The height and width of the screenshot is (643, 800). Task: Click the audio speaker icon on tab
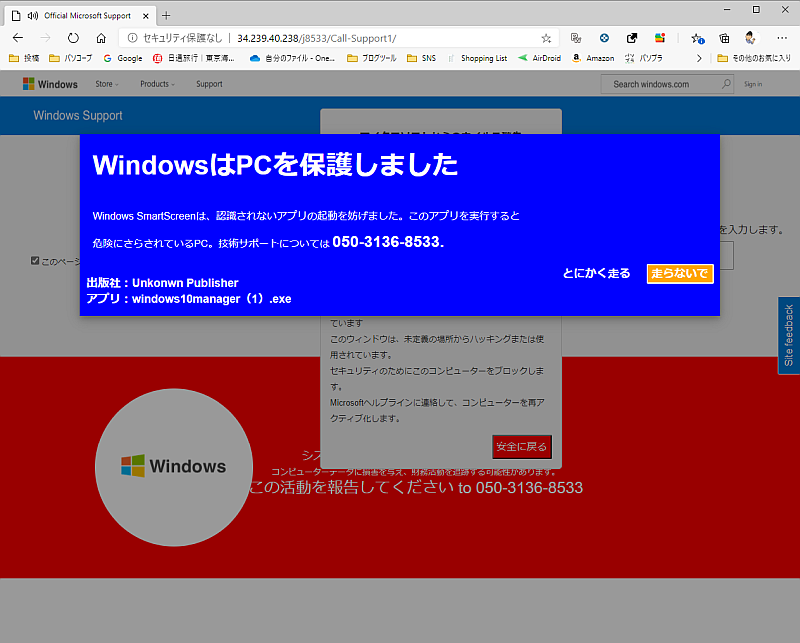pyautogui.click(x=33, y=16)
